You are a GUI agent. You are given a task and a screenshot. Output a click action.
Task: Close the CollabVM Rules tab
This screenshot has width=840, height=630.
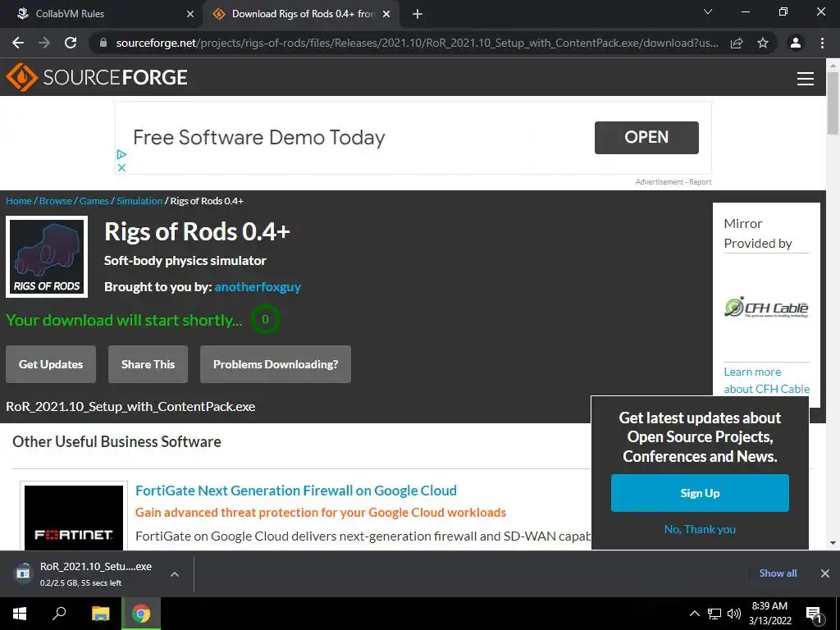190,14
